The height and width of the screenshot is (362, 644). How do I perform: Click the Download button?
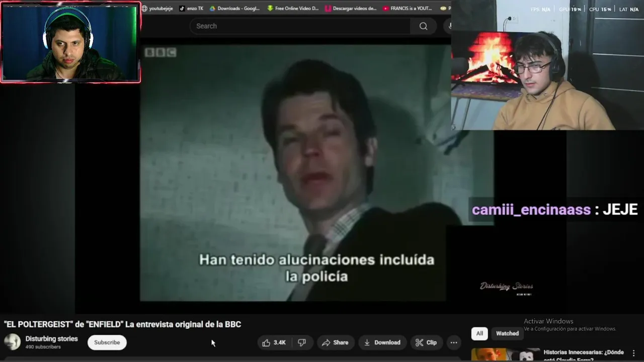click(x=382, y=342)
